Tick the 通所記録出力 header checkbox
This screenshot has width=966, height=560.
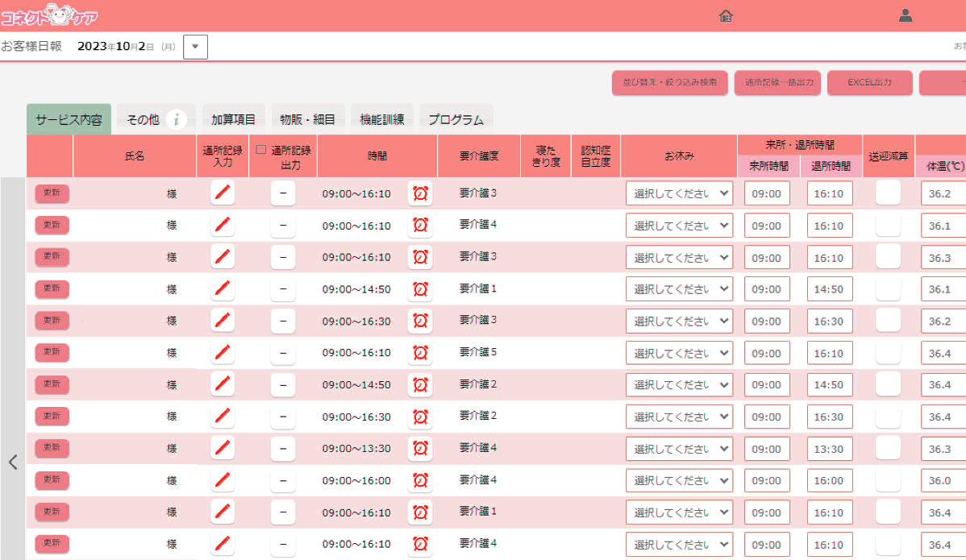pos(261,150)
